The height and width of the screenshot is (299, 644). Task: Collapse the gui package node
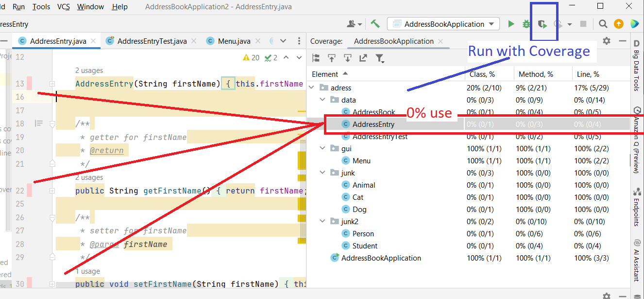pos(322,149)
